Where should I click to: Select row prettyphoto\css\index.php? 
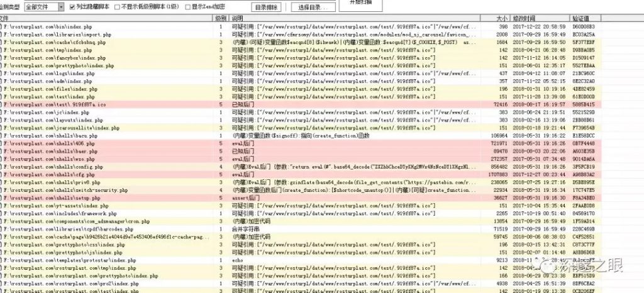click(301, 245)
